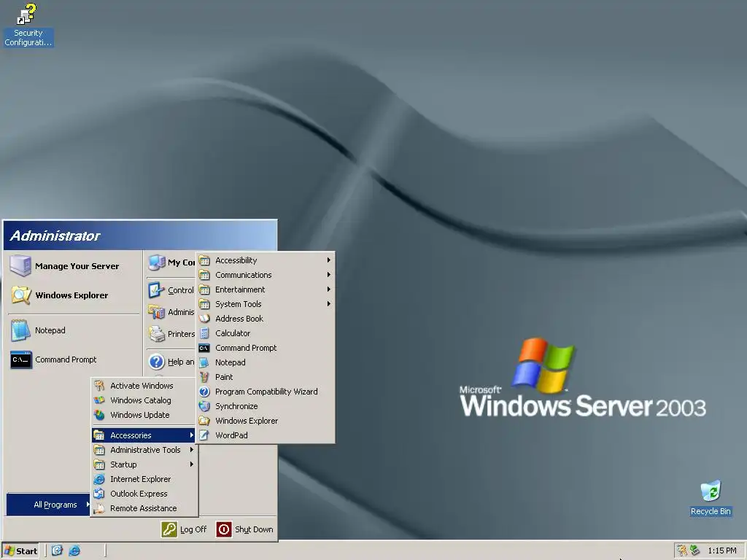Click the Remote Assistance icon
This screenshot has height=560, width=747.
[x=99, y=508]
